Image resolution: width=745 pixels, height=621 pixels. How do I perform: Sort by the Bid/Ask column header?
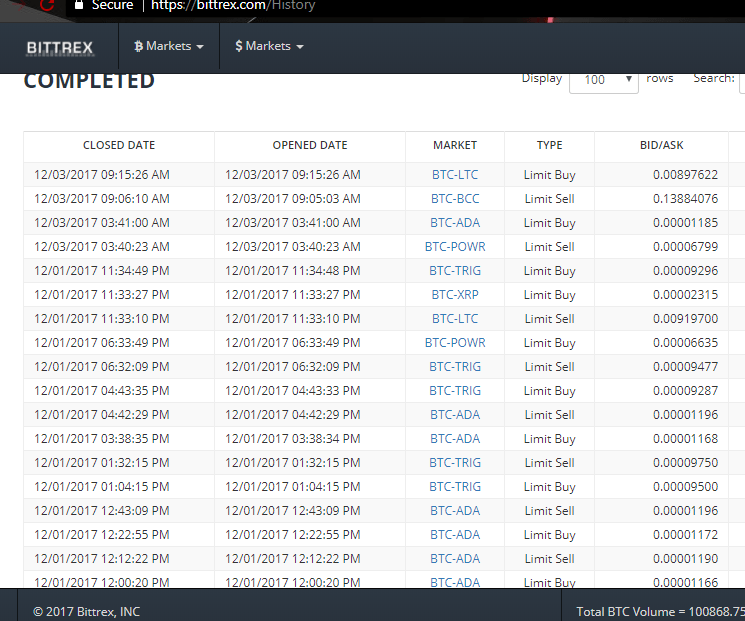click(x=661, y=145)
